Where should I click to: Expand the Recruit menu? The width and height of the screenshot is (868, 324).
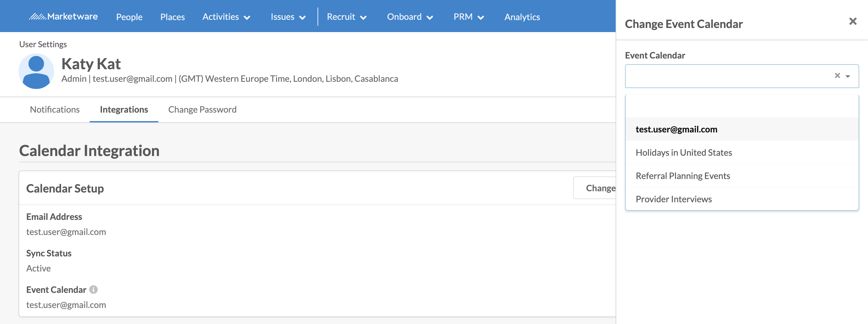pos(347,17)
